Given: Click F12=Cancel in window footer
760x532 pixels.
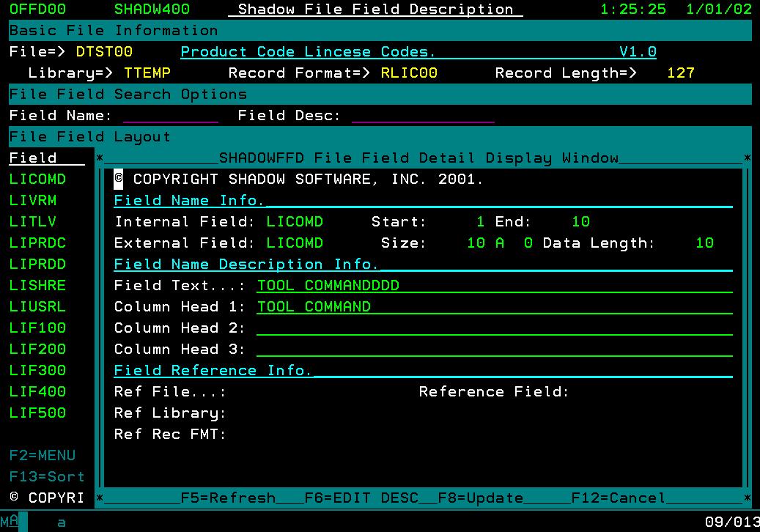Looking at the screenshot, I should pyautogui.click(x=618, y=498).
